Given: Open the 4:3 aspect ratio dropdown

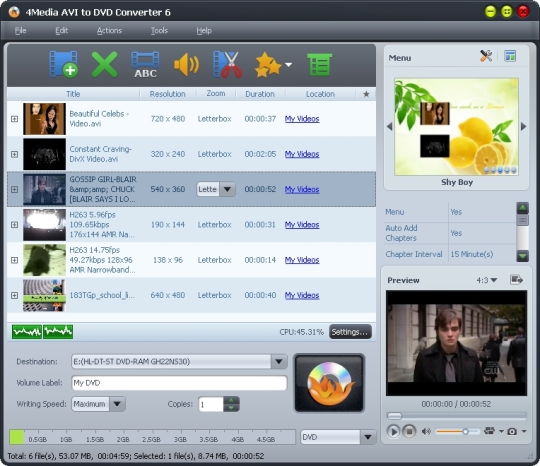Looking at the screenshot, I should point(487,280).
